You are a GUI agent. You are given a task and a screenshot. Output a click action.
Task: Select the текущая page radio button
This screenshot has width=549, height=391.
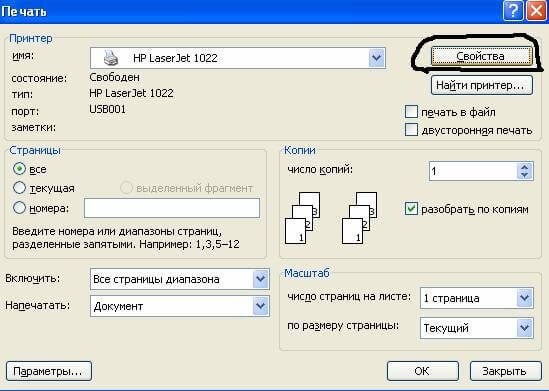tap(19, 188)
